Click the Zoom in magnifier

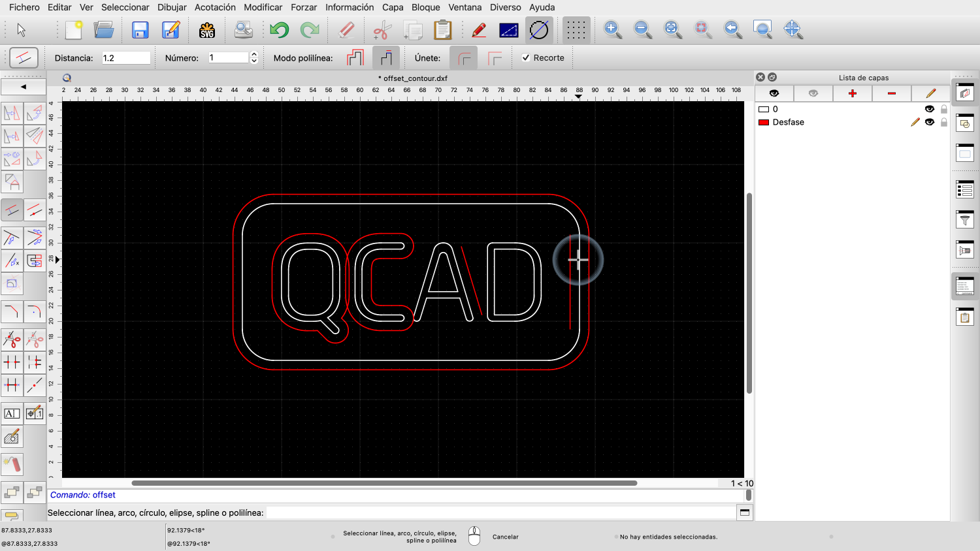612,30
